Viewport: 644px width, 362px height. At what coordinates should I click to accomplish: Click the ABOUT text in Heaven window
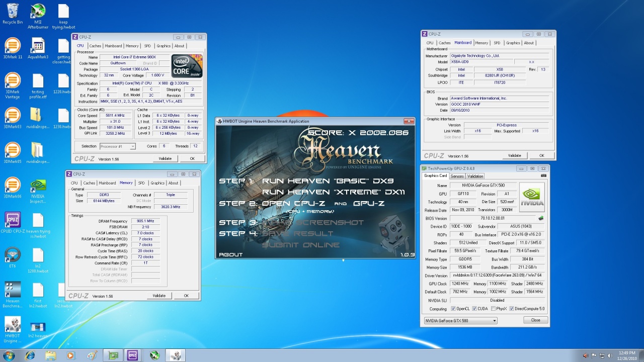tap(231, 254)
